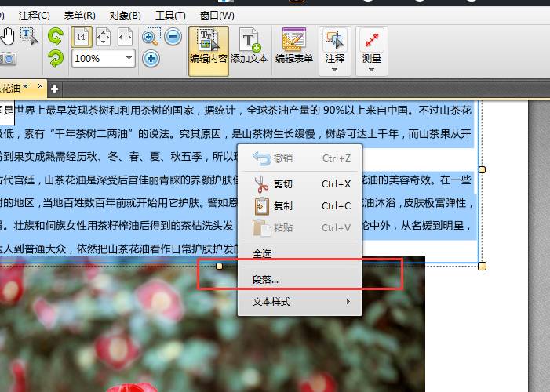Viewport: 550px width, 392px height.
Task: Choose 复制 in context menu
Action: click(x=300, y=206)
